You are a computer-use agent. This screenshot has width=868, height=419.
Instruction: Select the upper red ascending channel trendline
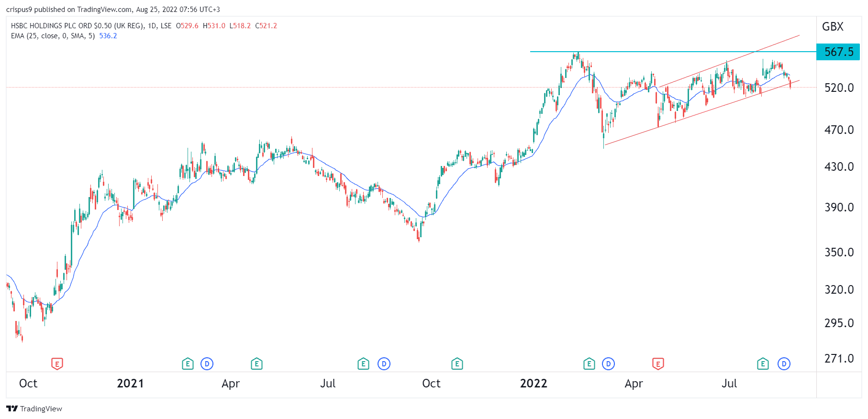click(x=729, y=61)
